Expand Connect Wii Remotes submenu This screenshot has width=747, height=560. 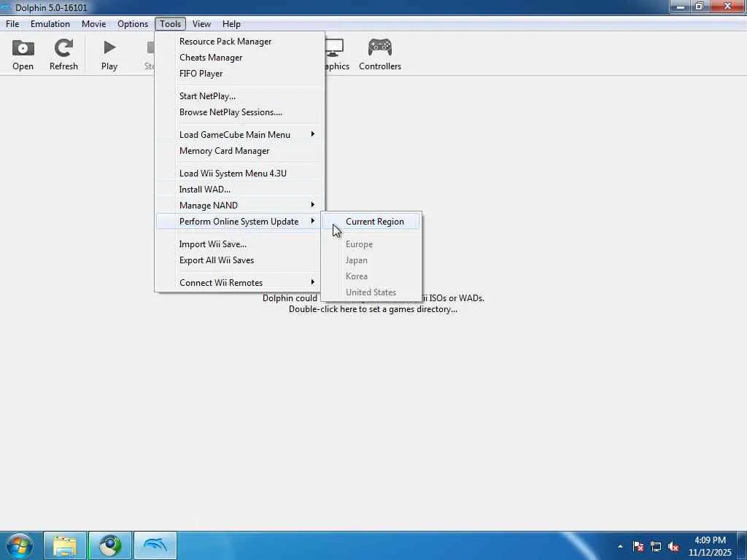pyautogui.click(x=239, y=283)
